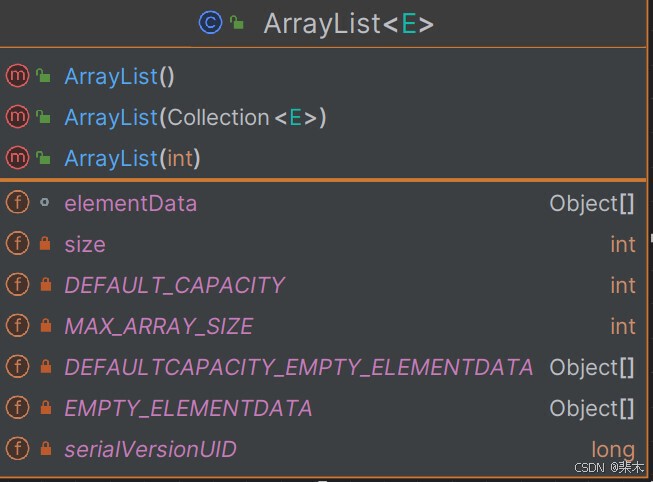653x482 pixels.
Task: Select the MAX_ARRAY_SIZE field
Action: (x=159, y=327)
